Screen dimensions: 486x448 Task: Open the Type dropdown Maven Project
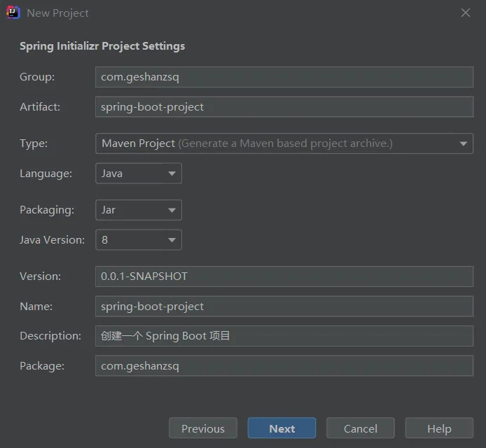pyautogui.click(x=284, y=143)
